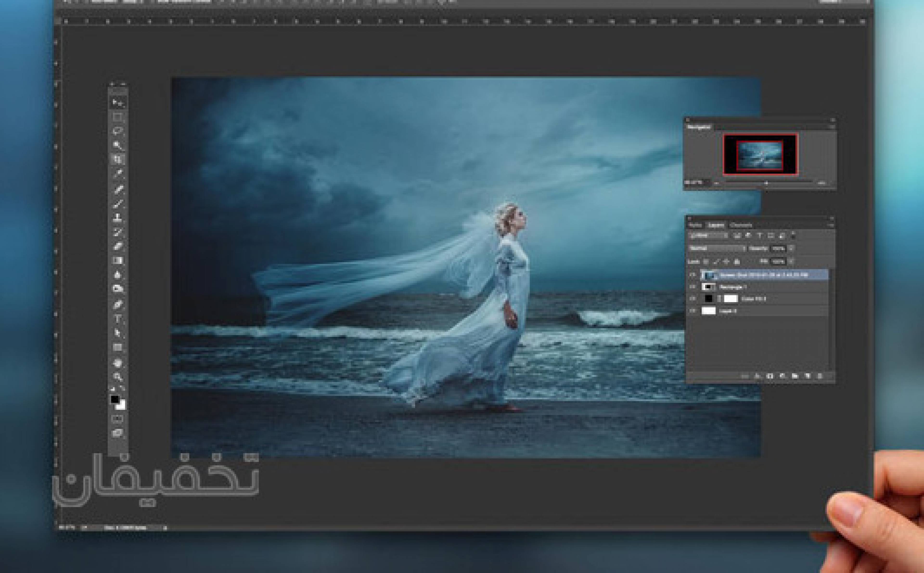Screen dimensions: 924x573
Task: Select the Clone Stamp tool
Action: coord(118,218)
